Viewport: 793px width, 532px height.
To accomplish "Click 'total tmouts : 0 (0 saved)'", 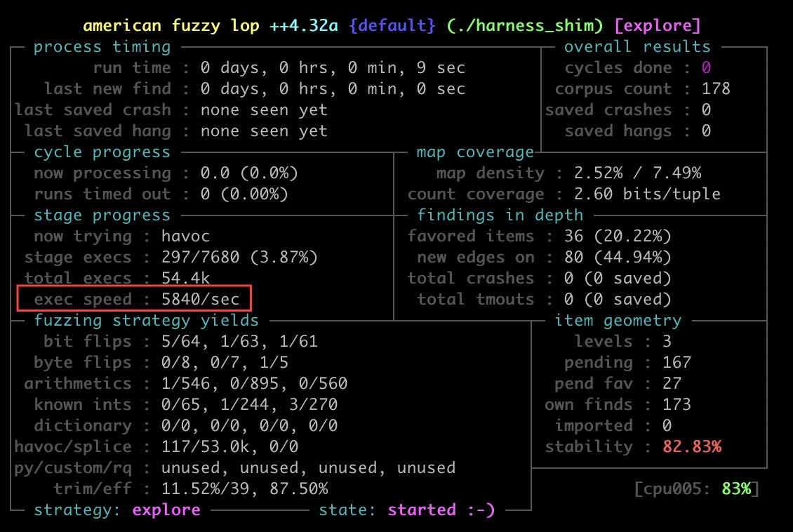I will [x=544, y=300].
